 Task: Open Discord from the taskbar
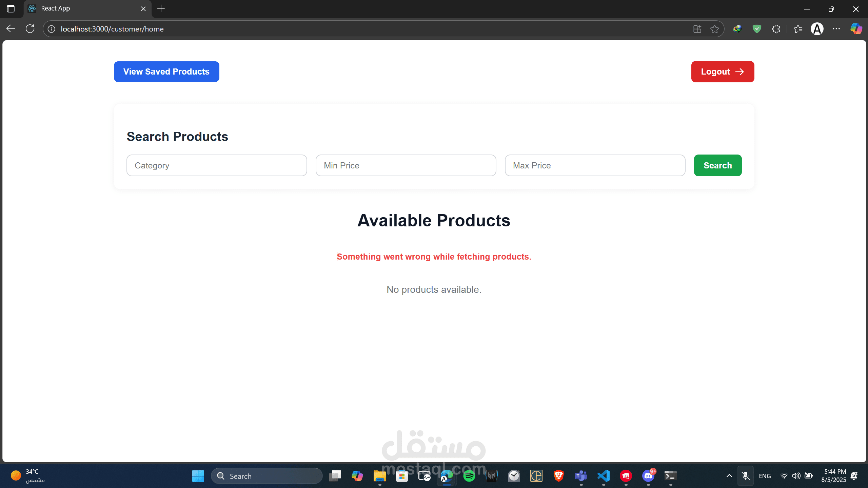(648, 476)
